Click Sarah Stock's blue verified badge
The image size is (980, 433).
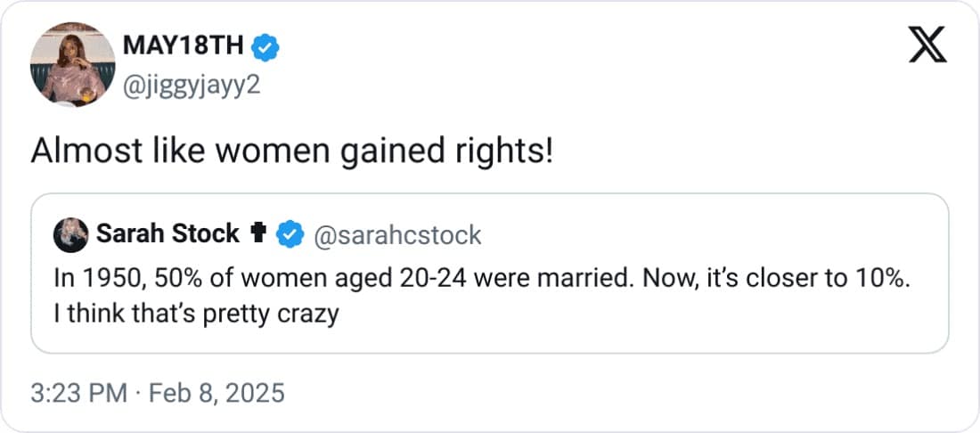(x=289, y=234)
